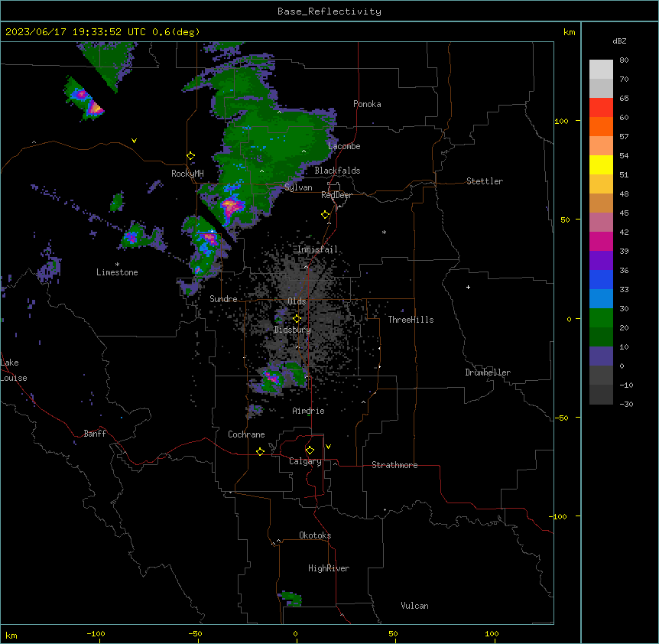Click the Vulcan label
Image resolution: width=659 pixels, height=644 pixels.
414,606
